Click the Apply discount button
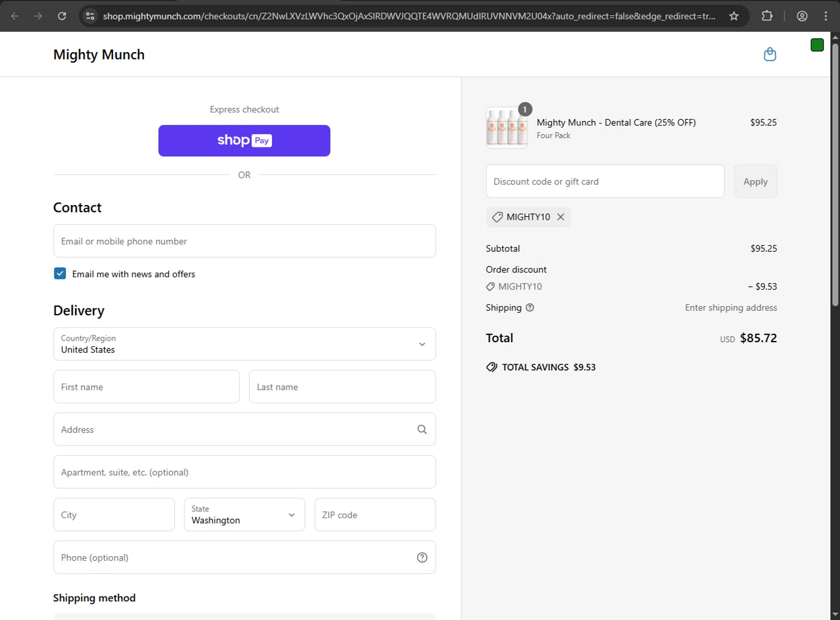The image size is (840, 620). click(x=755, y=181)
